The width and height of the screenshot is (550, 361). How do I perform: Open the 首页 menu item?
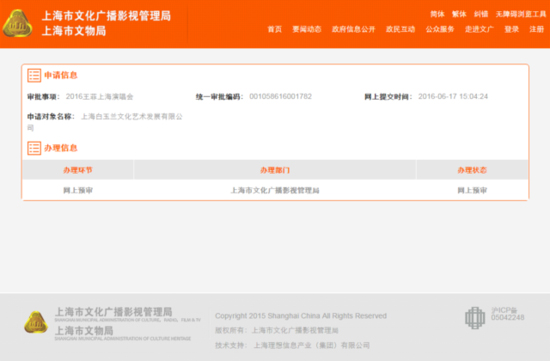(275, 29)
